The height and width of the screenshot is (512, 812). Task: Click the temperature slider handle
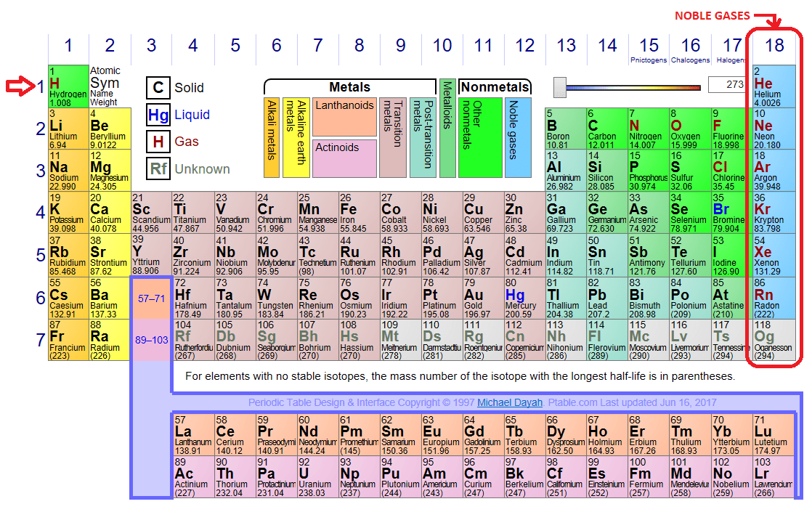click(559, 87)
